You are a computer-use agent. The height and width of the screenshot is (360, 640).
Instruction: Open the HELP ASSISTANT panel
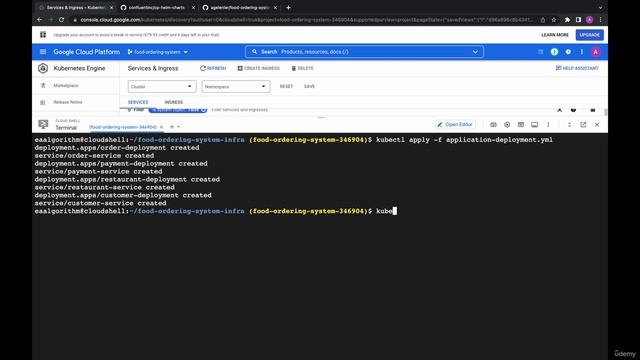[577, 68]
